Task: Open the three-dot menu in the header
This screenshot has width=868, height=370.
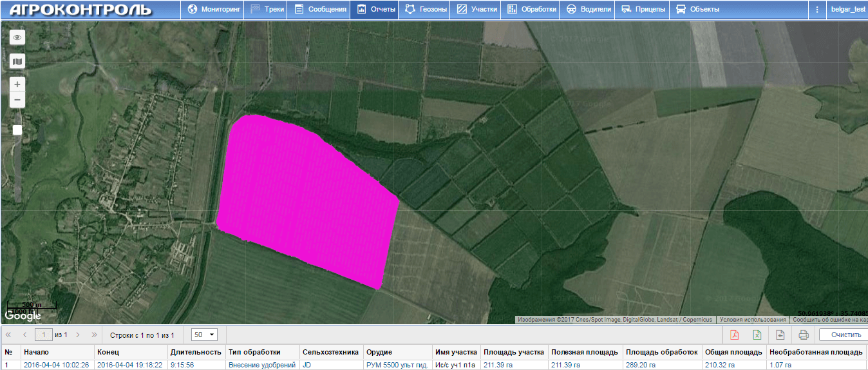Action: tap(817, 10)
